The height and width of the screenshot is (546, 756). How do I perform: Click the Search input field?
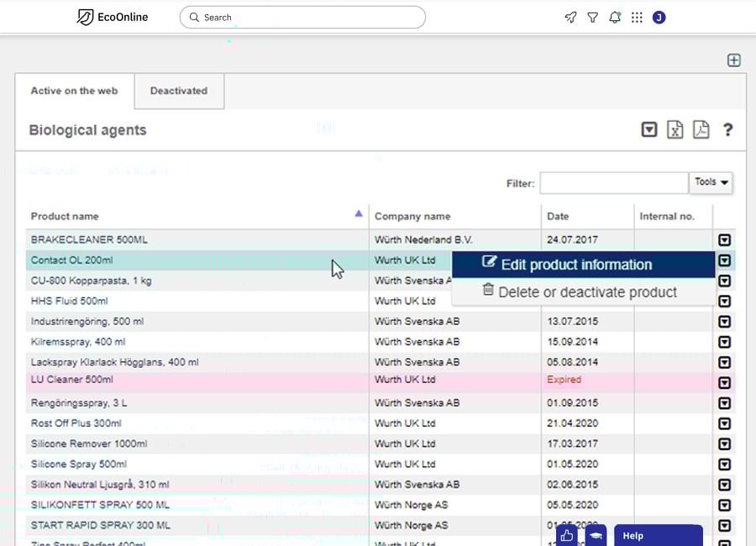point(302,18)
